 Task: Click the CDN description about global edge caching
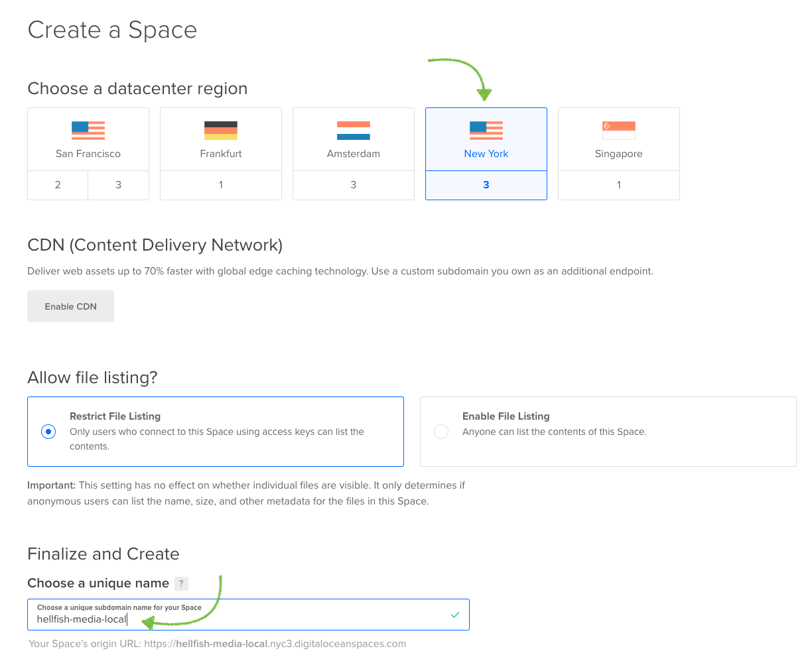point(340,271)
